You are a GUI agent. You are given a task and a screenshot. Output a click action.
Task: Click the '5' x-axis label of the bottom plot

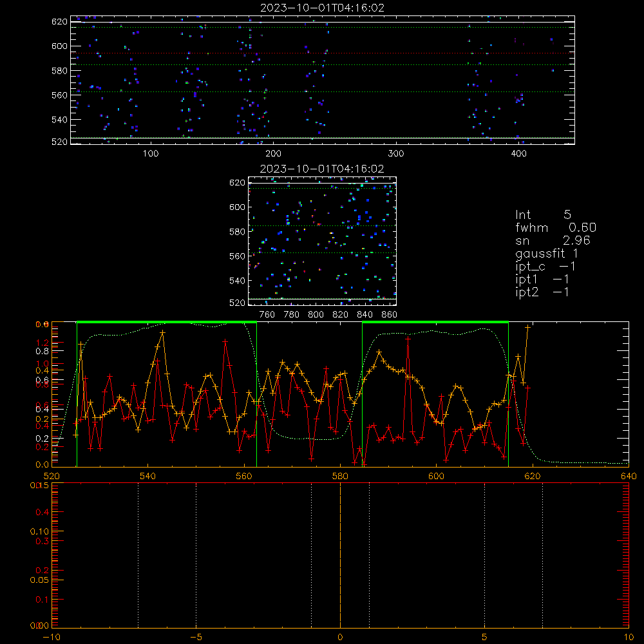tap(485, 637)
